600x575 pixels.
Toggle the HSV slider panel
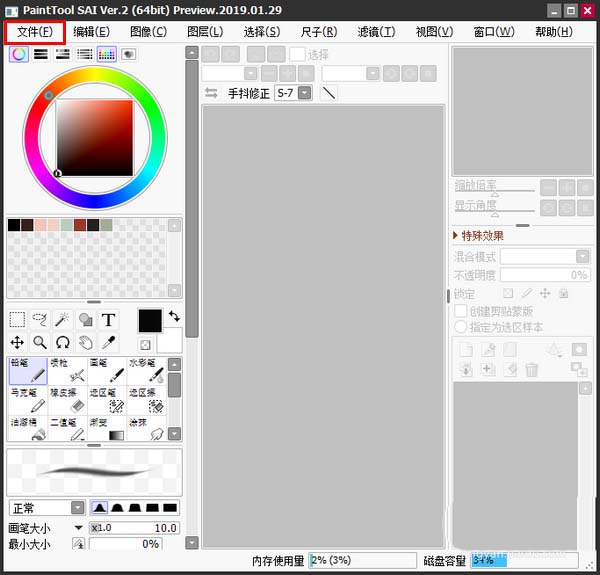click(63, 54)
